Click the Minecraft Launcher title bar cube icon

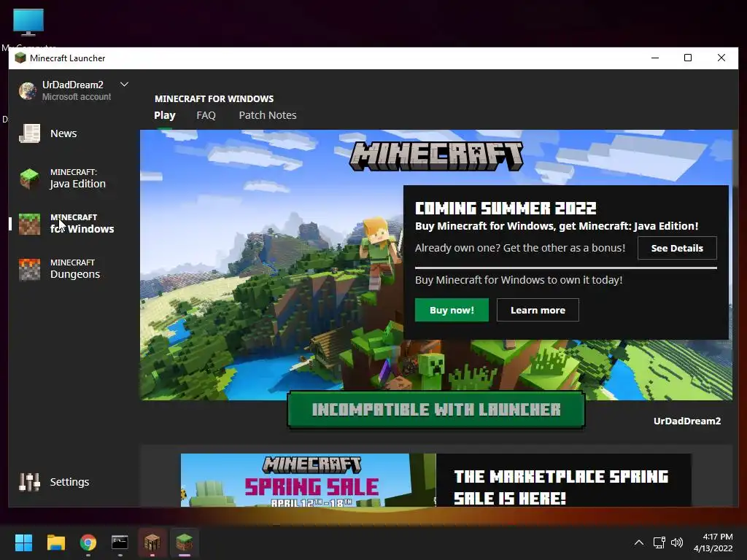[20, 58]
